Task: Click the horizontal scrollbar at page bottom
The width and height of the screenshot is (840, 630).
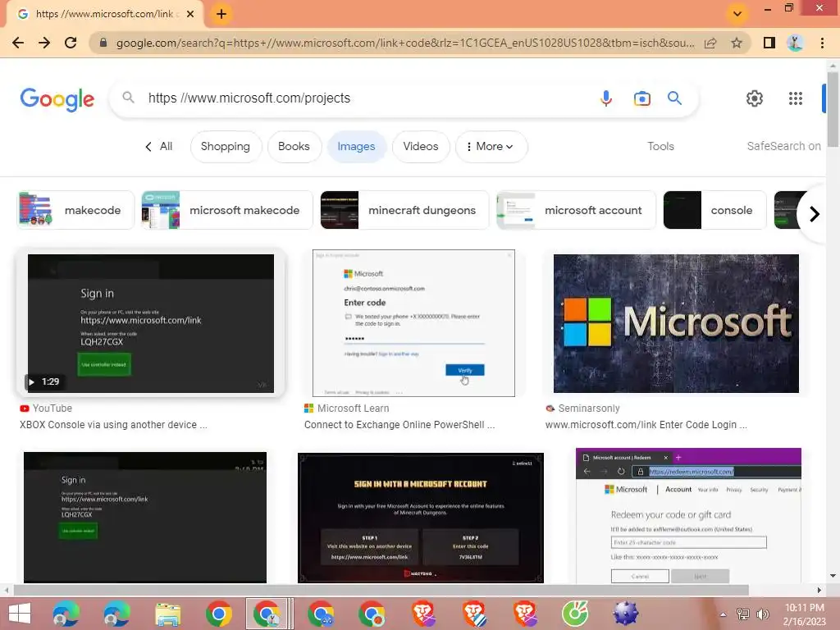Action: coord(381,590)
